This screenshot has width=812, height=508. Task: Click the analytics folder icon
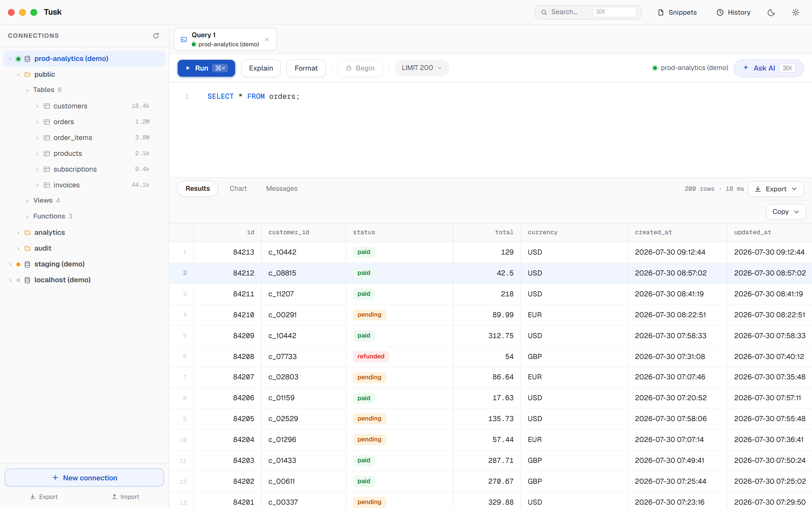click(28, 233)
